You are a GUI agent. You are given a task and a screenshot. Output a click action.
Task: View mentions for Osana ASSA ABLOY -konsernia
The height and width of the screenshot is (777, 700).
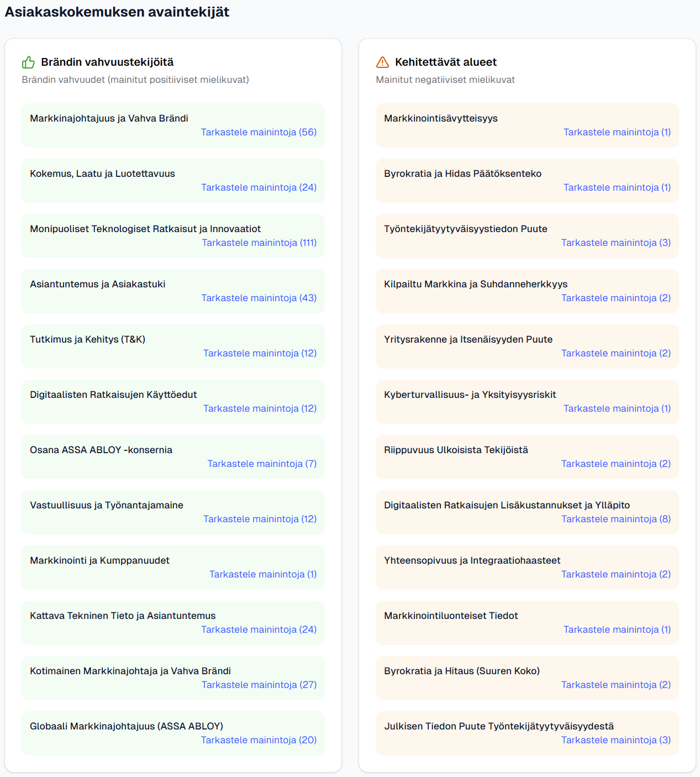(x=262, y=464)
